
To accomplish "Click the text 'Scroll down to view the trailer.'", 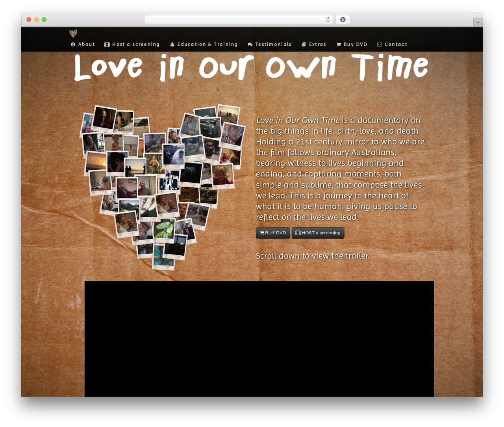I will tap(313, 256).
